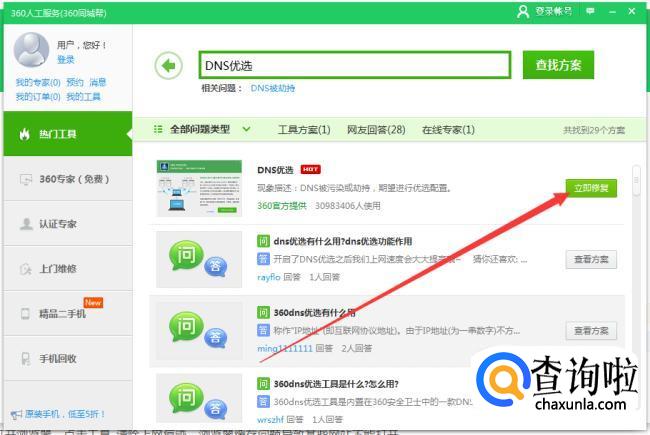Click the 登录帐号 text in title bar
Image resolution: width=650 pixels, height=435 pixels.
pos(553,11)
